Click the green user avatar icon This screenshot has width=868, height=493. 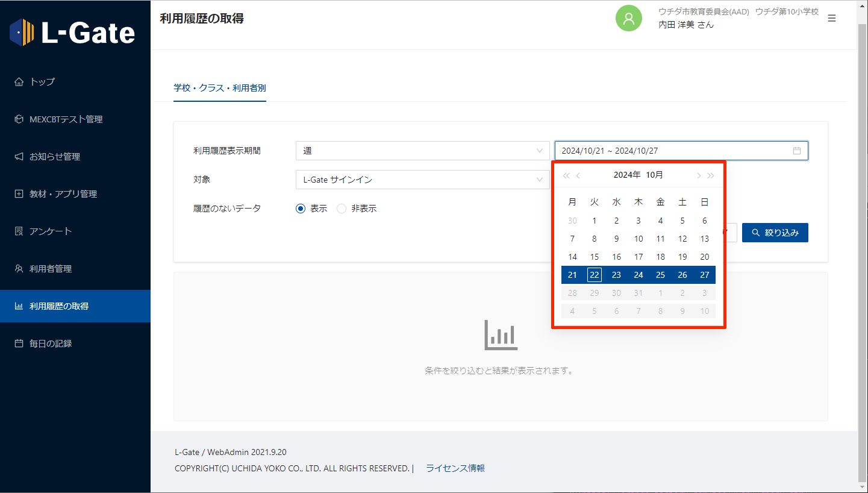628,18
